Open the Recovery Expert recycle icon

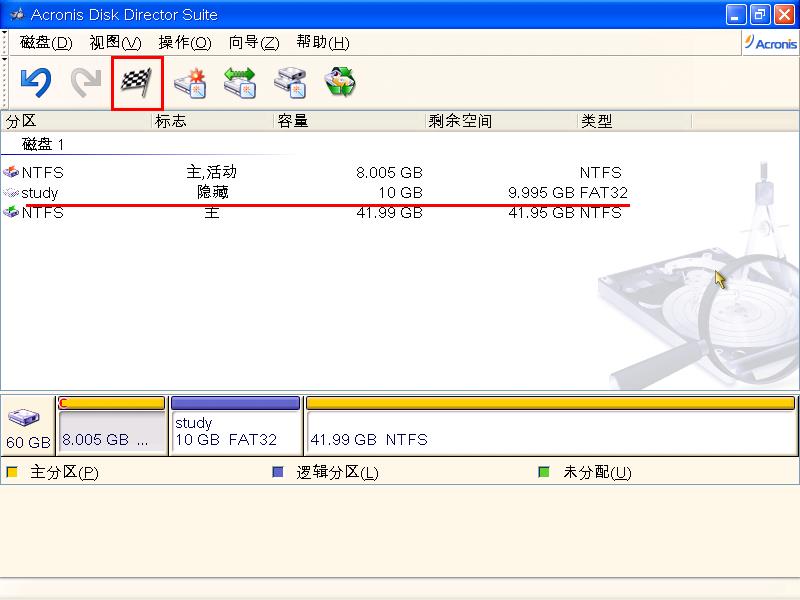click(x=340, y=82)
